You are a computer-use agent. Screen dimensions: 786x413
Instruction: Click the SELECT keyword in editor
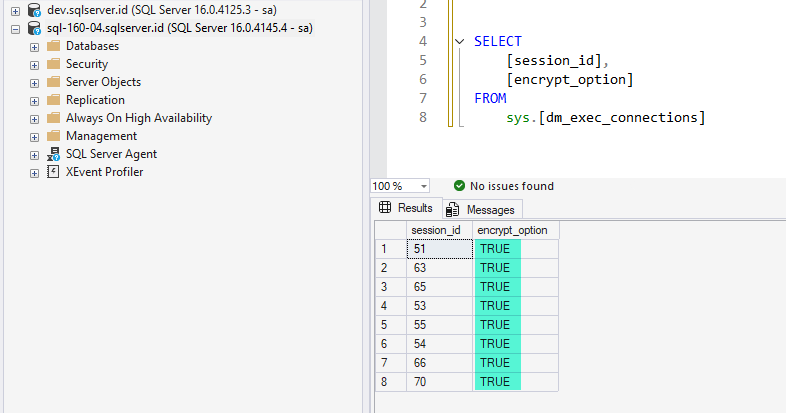click(x=498, y=42)
